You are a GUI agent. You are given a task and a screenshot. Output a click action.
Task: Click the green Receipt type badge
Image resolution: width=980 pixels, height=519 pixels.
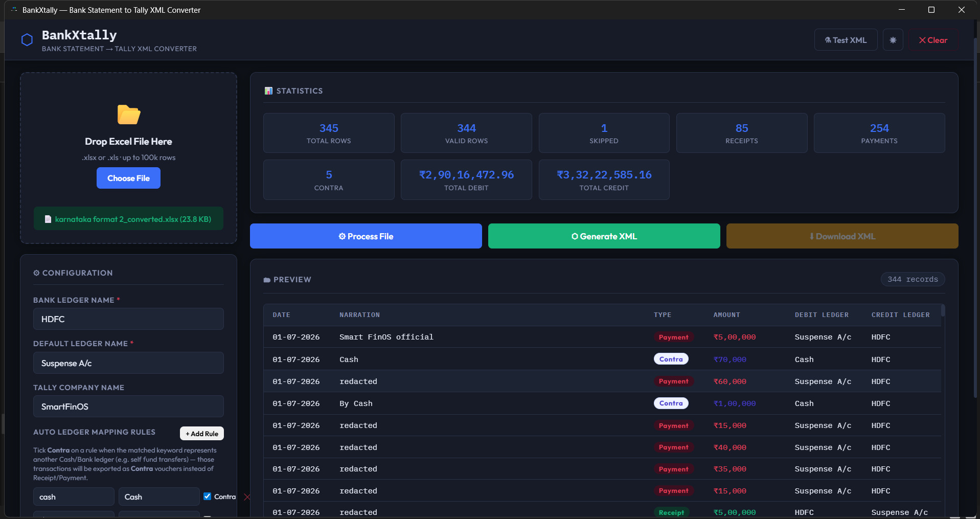coord(671,512)
